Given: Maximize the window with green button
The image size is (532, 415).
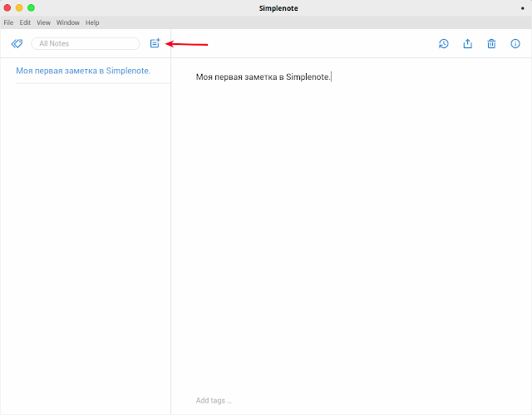Looking at the screenshot, I should (31, 7).
